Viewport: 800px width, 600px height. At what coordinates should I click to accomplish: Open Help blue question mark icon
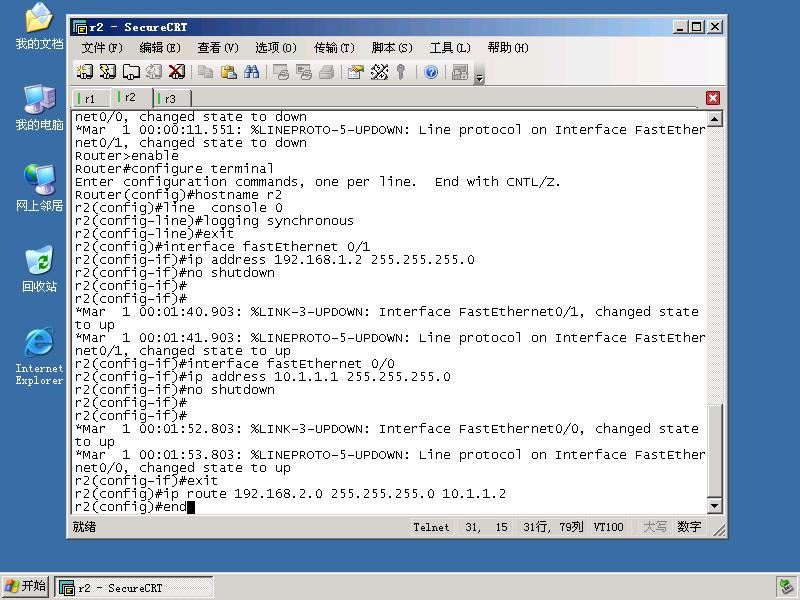click(431, 72)
